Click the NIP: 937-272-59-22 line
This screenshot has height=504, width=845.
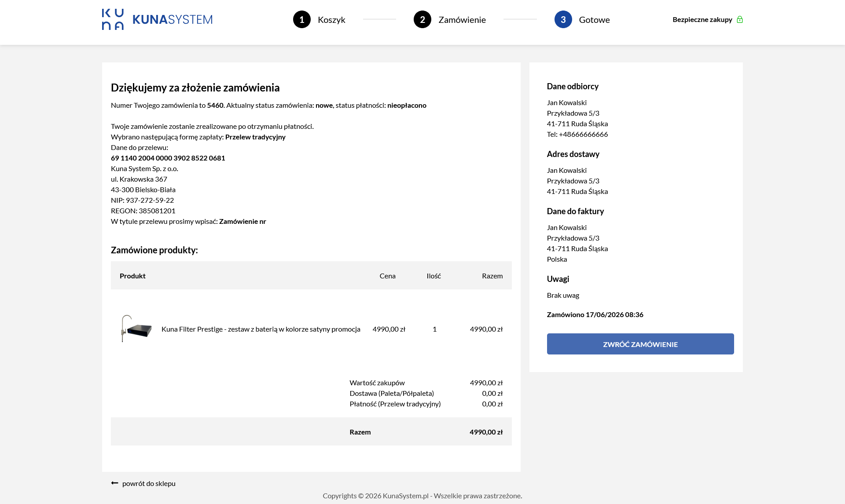(x=143, y=200)
